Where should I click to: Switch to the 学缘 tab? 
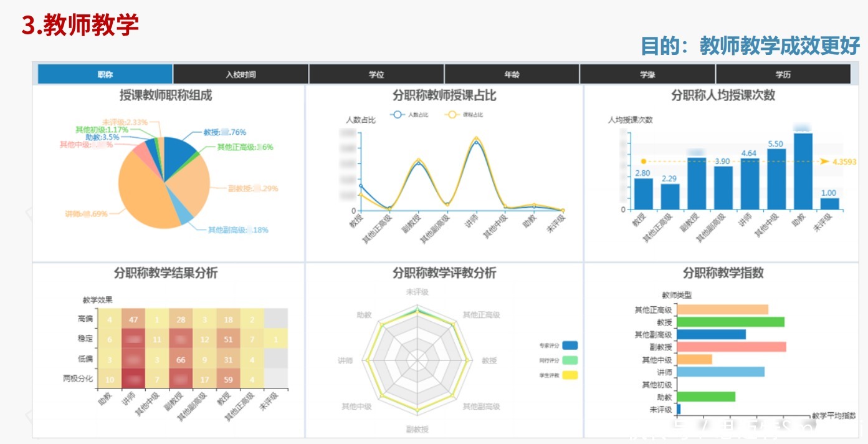pos(646,74)
